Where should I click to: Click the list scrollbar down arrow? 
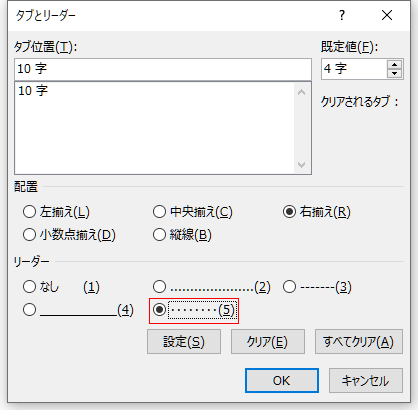coord(302,164)
